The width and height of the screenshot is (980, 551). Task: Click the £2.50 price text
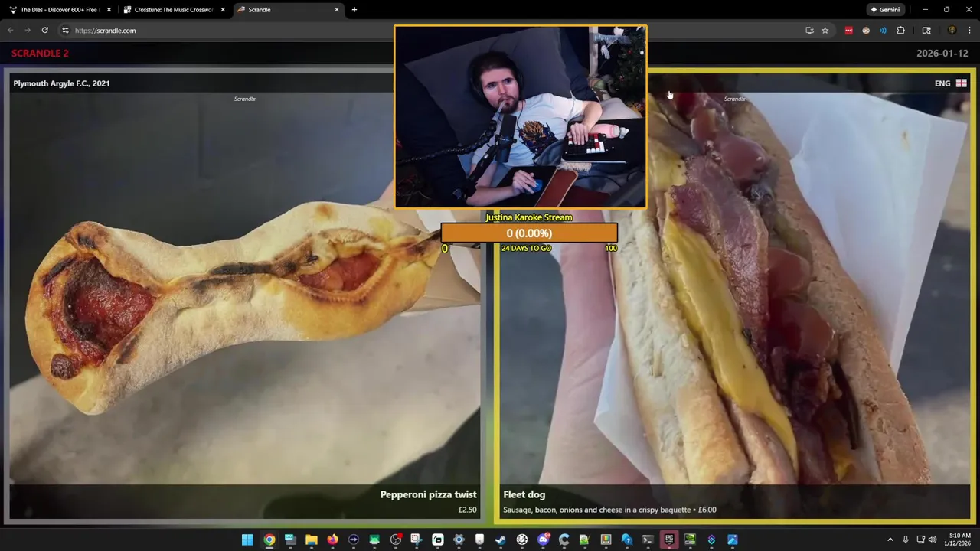click(467, 510)
